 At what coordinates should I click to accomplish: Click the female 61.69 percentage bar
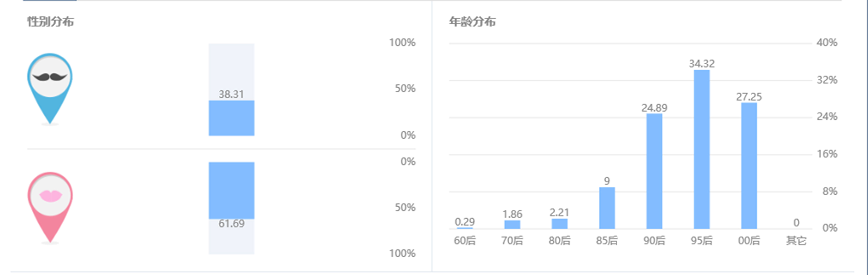[231, 190]
